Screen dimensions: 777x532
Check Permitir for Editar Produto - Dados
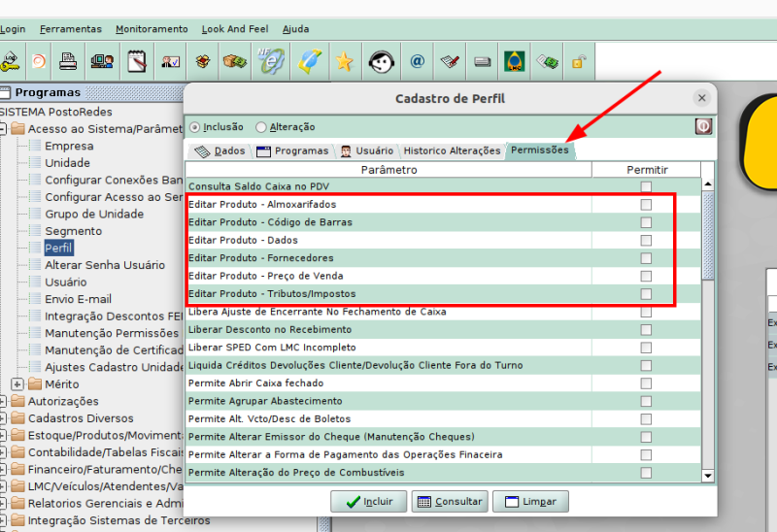pyautogui.click(x=646, y=241)
